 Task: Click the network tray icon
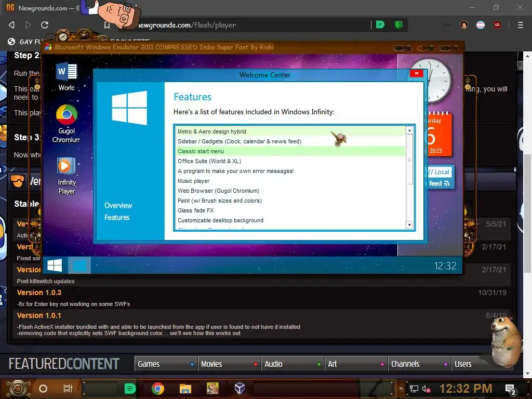point(414,389)
